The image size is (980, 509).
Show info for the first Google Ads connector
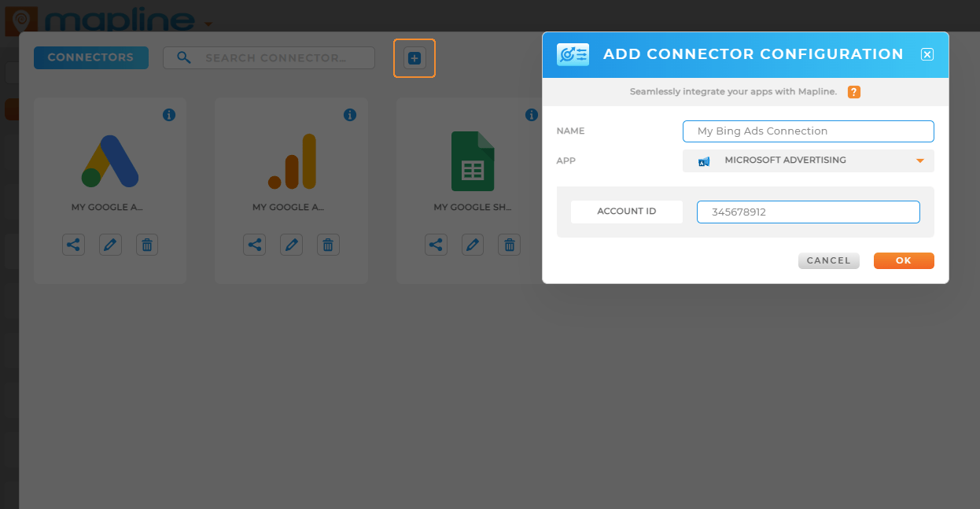[168, 115]
